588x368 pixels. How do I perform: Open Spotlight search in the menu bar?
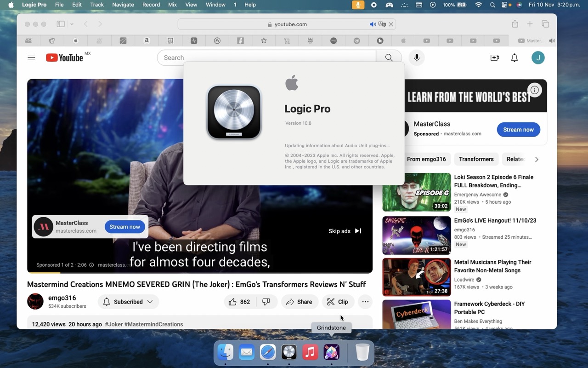click(x=492, y=5)
